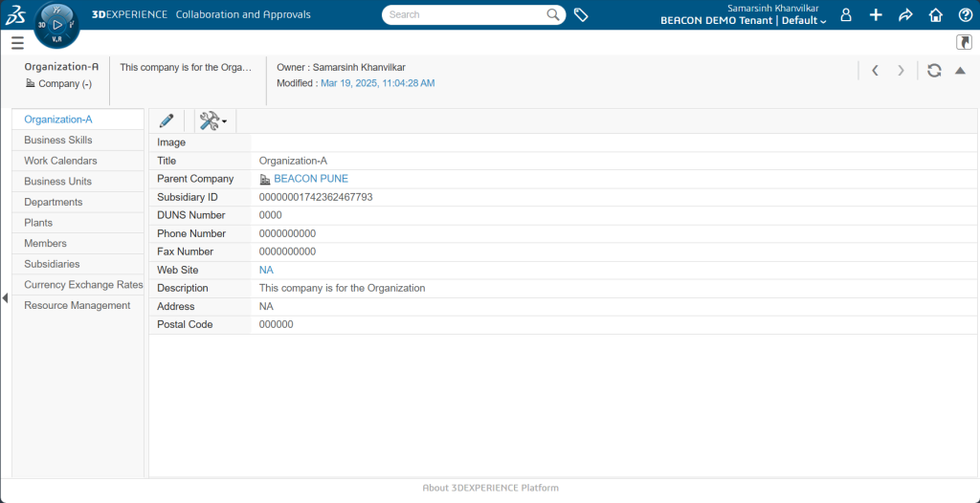Click the pencil edit icon
The height and width of the screenshot is (503, 980).
(x=167, y=120)
